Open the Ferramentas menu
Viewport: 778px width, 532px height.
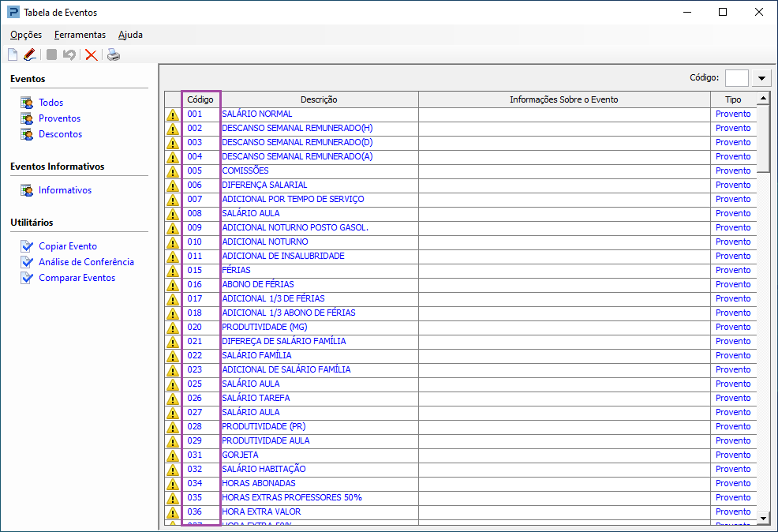coord(80,35)
